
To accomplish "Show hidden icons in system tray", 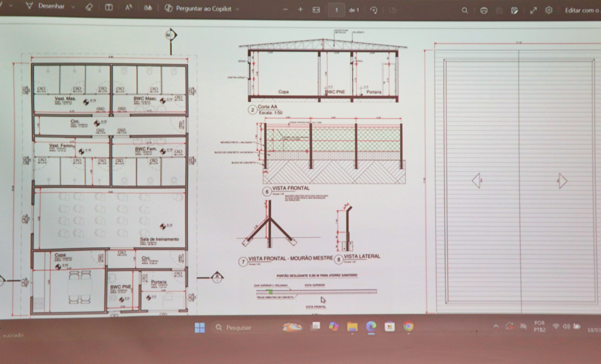I will [496, 326].
